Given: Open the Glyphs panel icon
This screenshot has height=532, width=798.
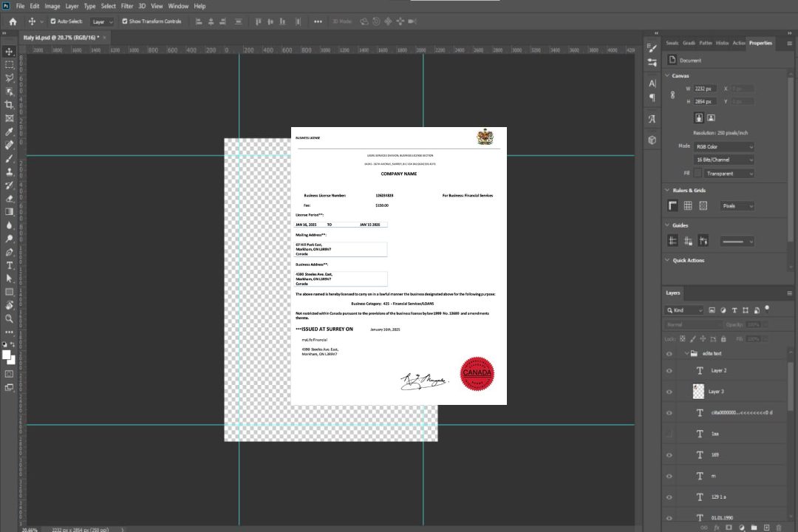Looking at the screenshot, I should click(x=652, y=119).
